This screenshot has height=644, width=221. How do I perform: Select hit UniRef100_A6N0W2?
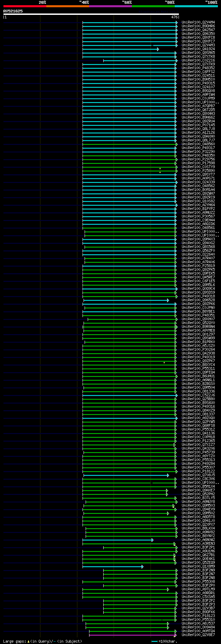[198, 540]
